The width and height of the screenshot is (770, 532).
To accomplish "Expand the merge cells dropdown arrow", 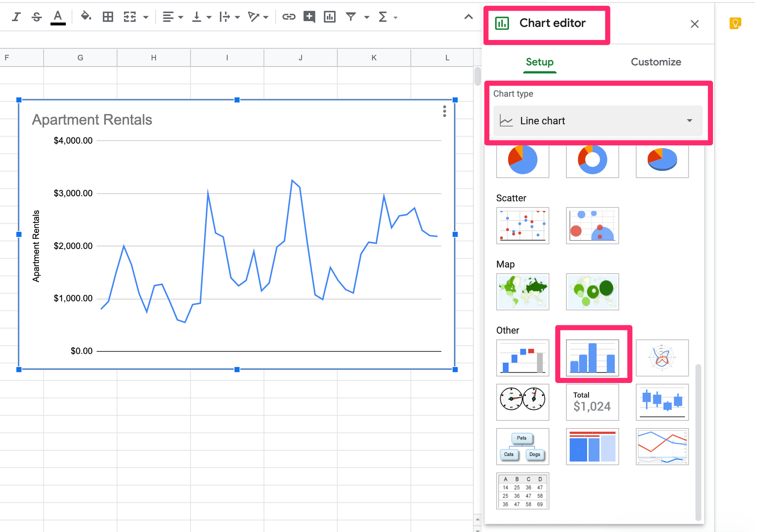I will coord(146,17).
